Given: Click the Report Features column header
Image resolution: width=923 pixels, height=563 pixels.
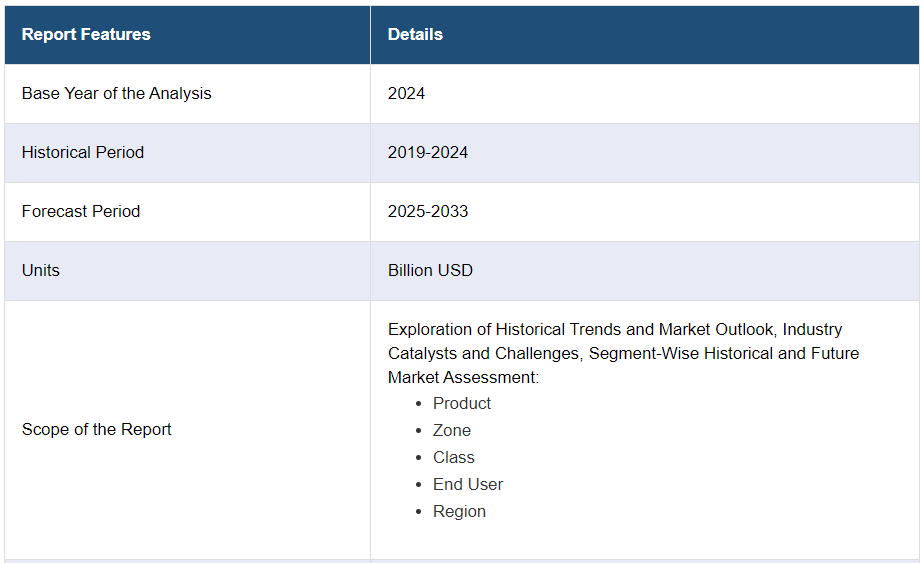Looking at the screenshot, I should click(x=86, y=34).
